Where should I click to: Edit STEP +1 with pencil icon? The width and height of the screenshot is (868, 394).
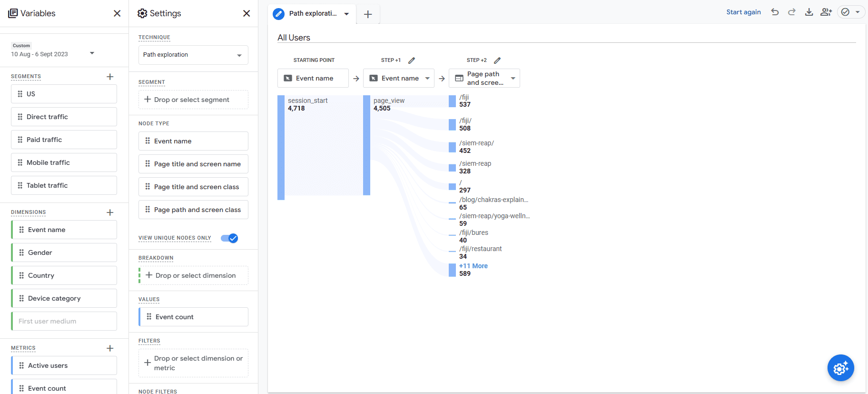(x=412, y=61)
